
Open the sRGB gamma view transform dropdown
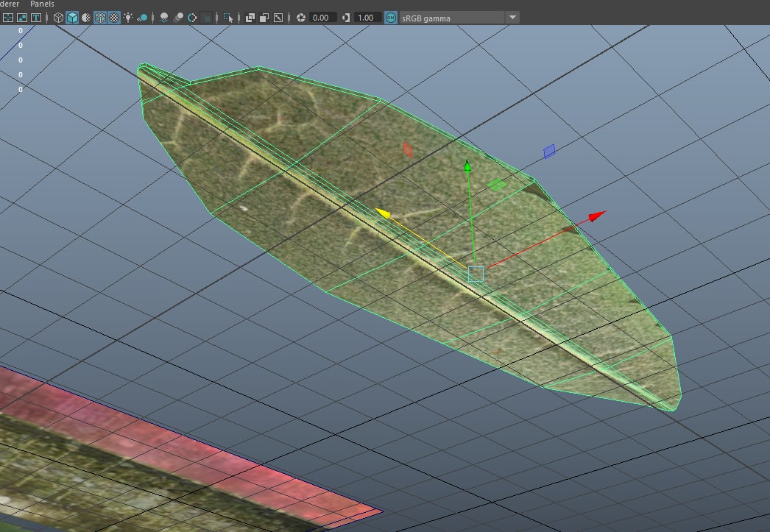coord(459,18)
